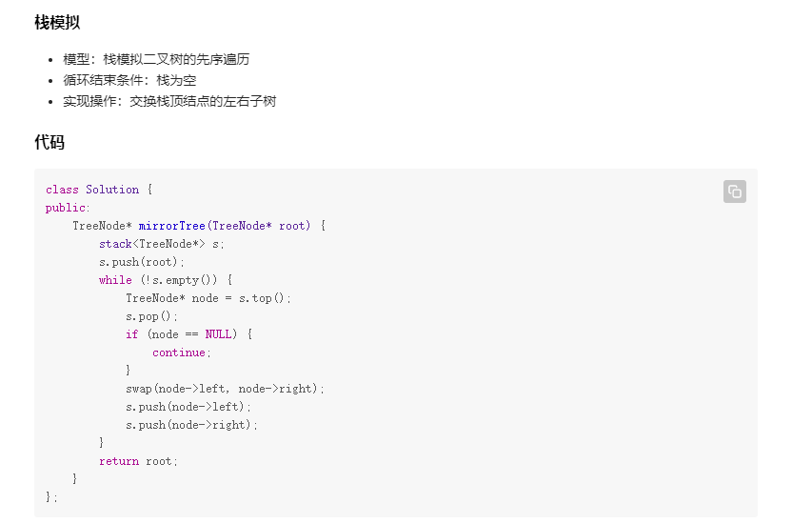The image size is (812, 524).
Task: Click the 'class Solution {' code line
Action: (99, 190)
